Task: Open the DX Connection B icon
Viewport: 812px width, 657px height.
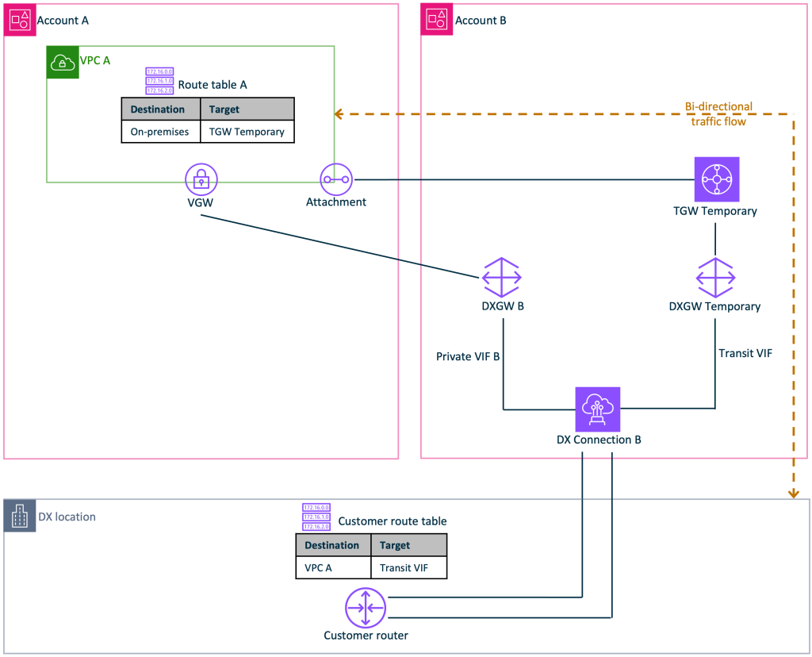Action: pos(598,409)
